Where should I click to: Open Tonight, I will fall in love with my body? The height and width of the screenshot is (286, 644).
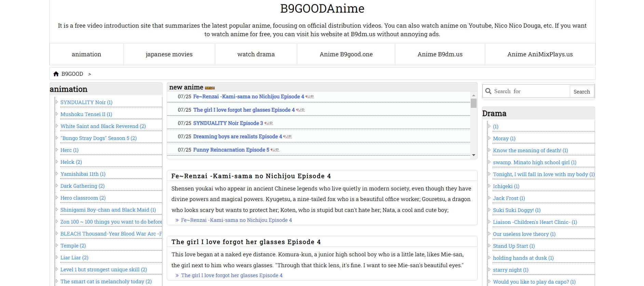tap(544, 174)
